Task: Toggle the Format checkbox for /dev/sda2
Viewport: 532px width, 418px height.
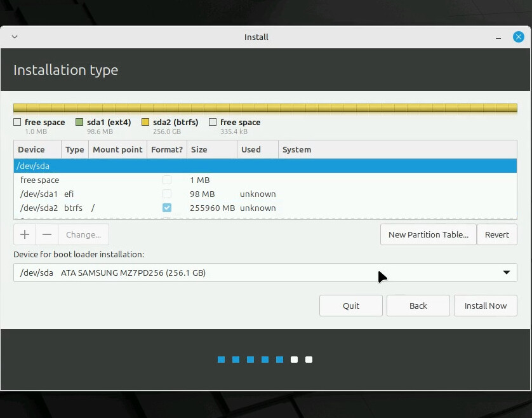Action: pyautogui.click(x=166, y=208)
